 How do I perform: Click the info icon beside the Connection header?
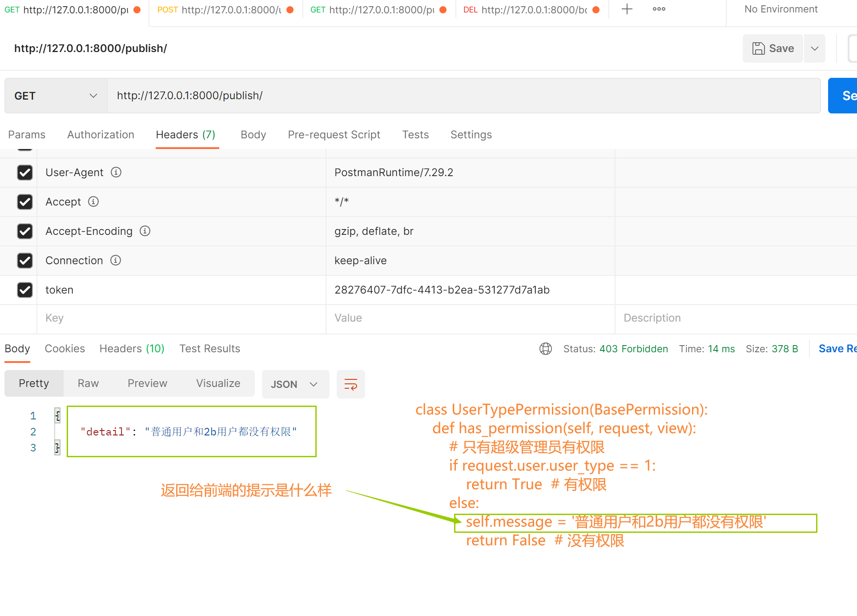[x=116, y=260]
